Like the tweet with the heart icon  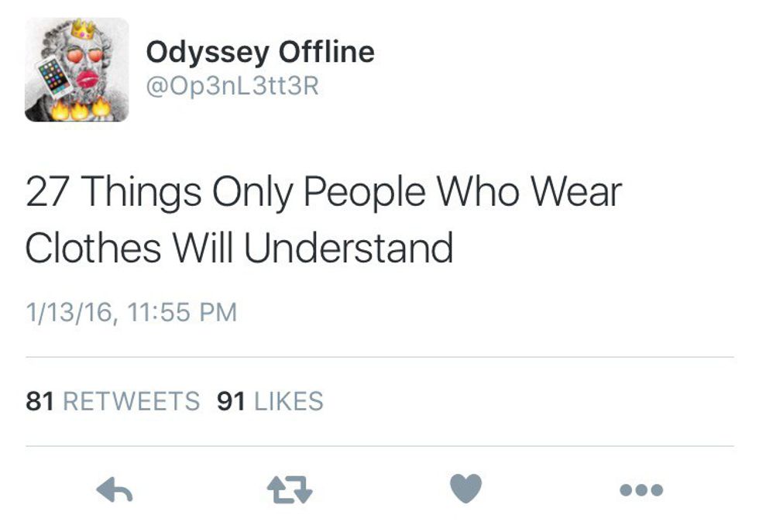(465, 489)
